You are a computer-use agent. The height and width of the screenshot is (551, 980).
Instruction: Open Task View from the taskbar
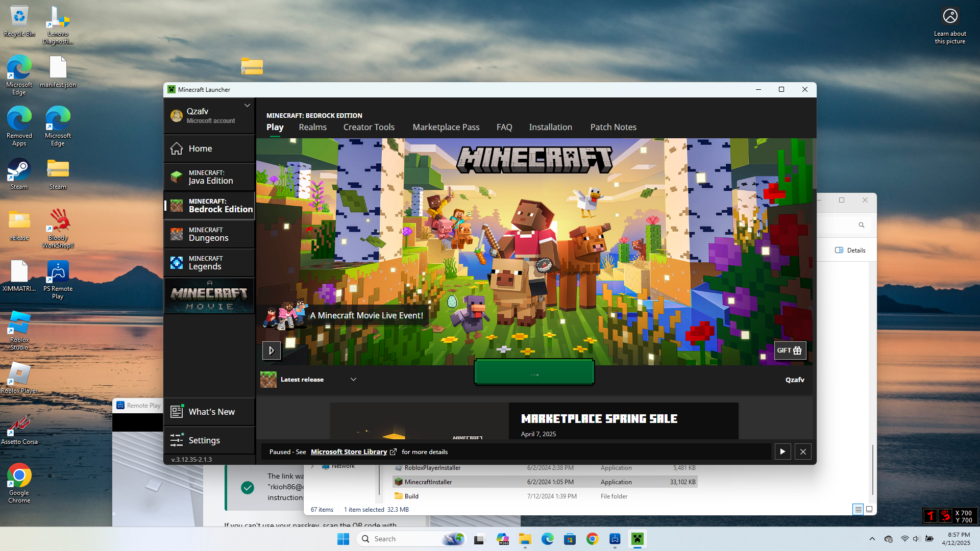479,539
